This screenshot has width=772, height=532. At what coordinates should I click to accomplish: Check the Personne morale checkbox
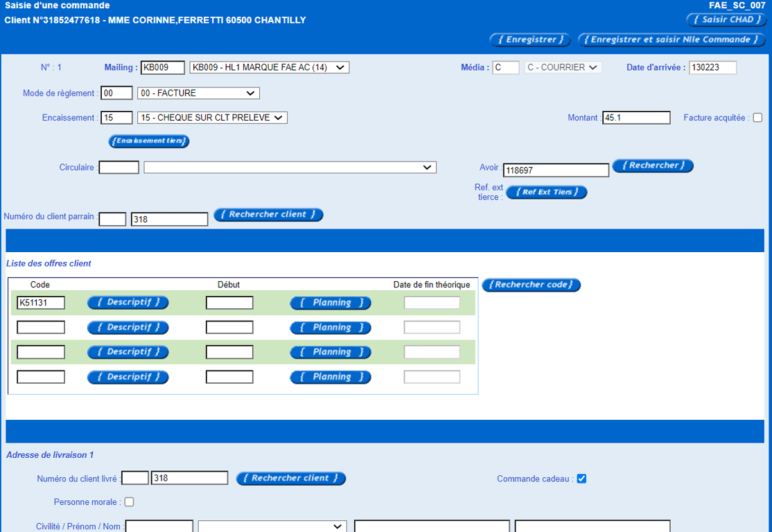(129, 502)
